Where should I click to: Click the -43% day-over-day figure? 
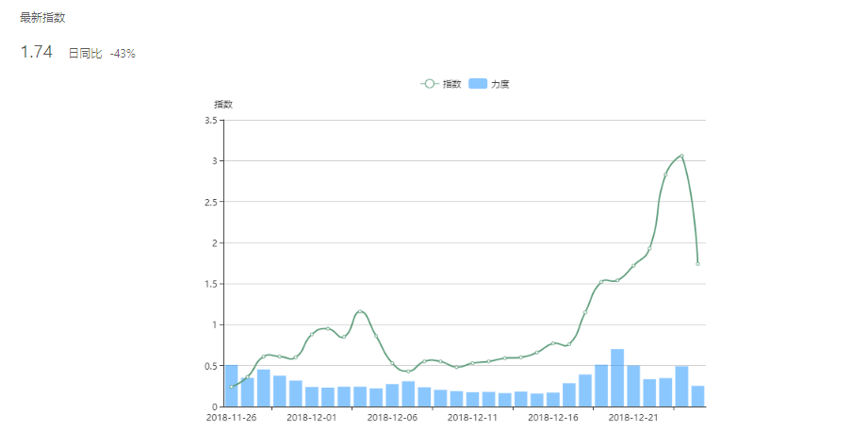tap(123, 54)
